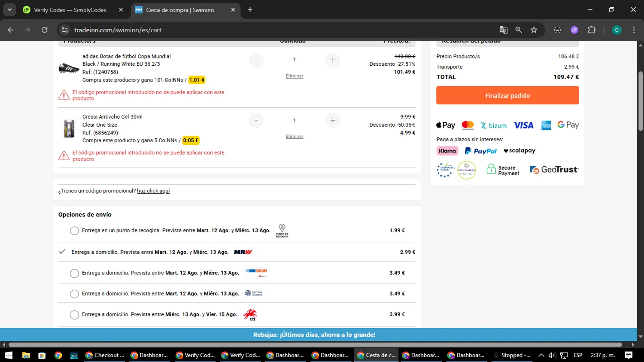
Task: Click the adidas Botas de fútbol Copa Mundial title
Action: click(127, 56)
